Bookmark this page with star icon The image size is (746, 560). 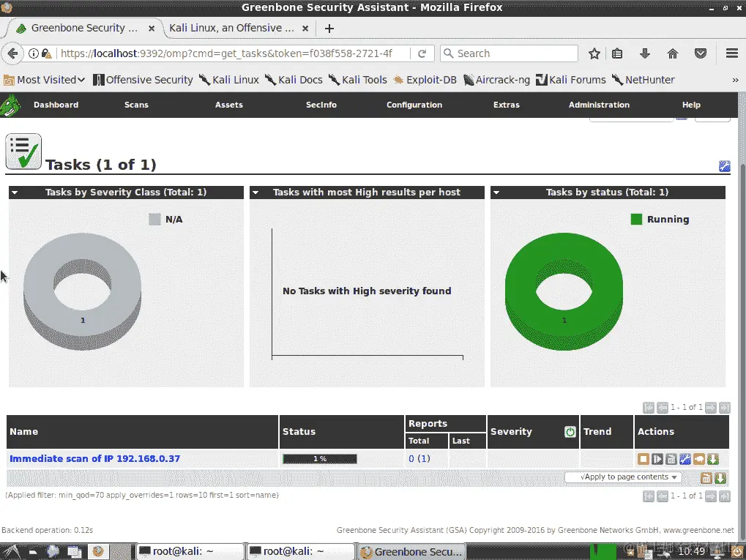[594, 53]
